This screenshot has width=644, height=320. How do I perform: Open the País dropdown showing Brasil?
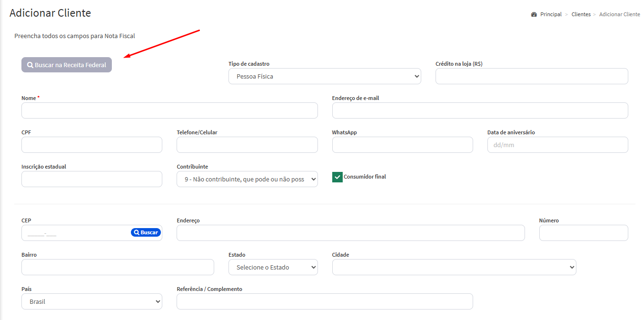tap(91, 301)
